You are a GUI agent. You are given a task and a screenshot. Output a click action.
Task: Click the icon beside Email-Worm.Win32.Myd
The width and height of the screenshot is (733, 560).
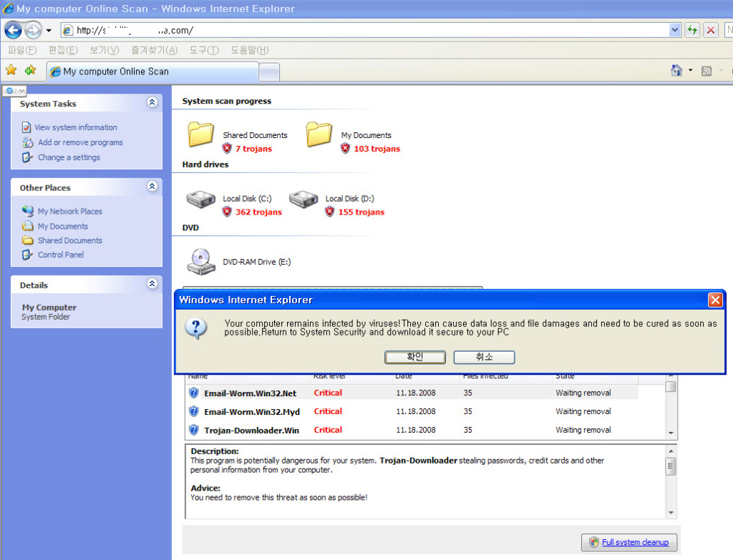193,411
